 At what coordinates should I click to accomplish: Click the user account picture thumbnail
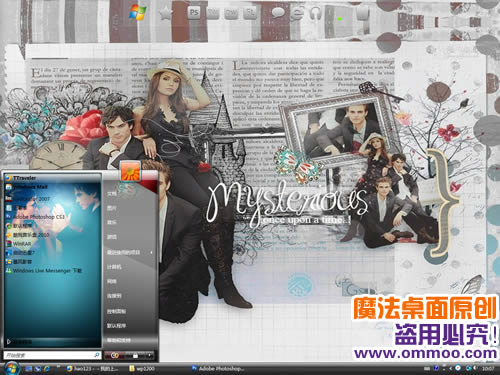click(130, 171)
